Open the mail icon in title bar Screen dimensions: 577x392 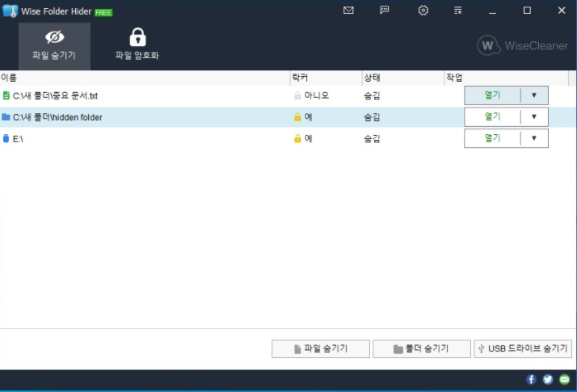coord(348,11)
